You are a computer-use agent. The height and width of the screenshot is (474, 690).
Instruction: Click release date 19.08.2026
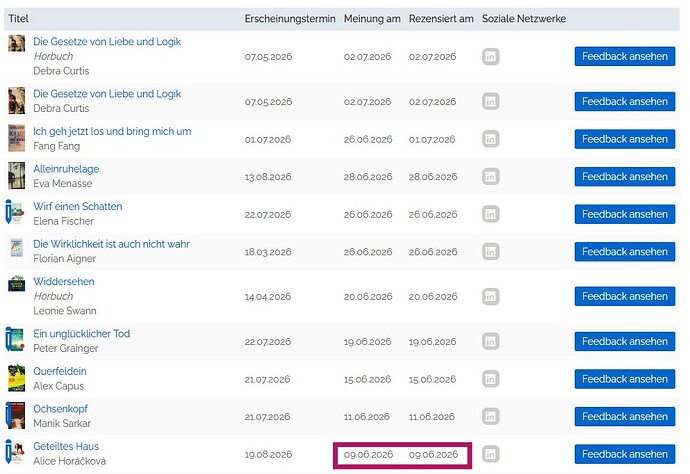268,454
